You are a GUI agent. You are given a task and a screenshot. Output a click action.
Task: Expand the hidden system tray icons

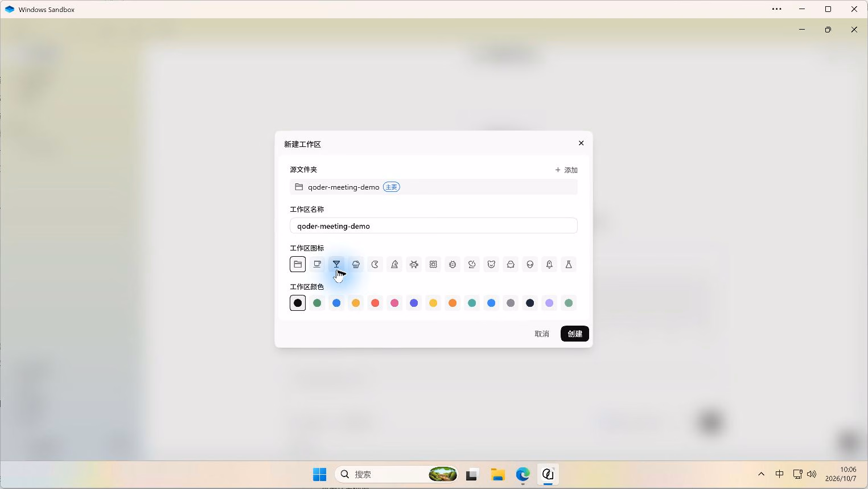[761, 474]
